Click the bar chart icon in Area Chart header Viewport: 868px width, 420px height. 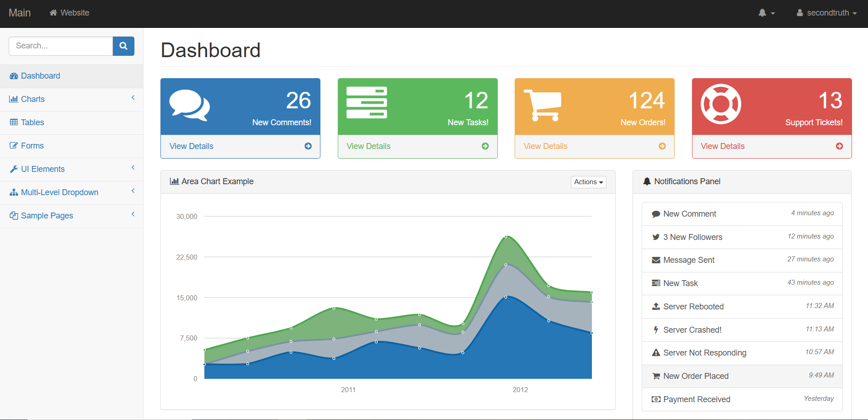(x=174, y=181)
